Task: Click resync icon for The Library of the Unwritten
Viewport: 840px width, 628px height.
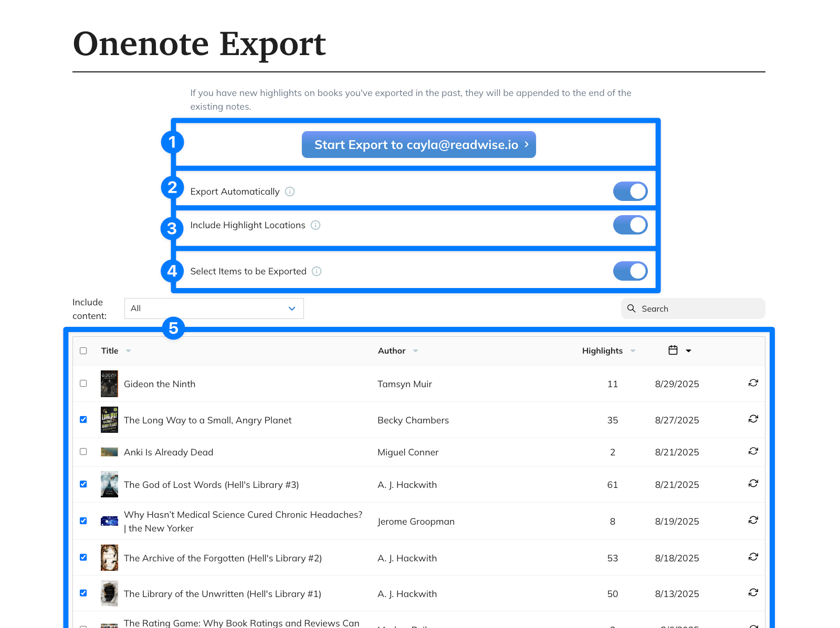Action: 753,592
